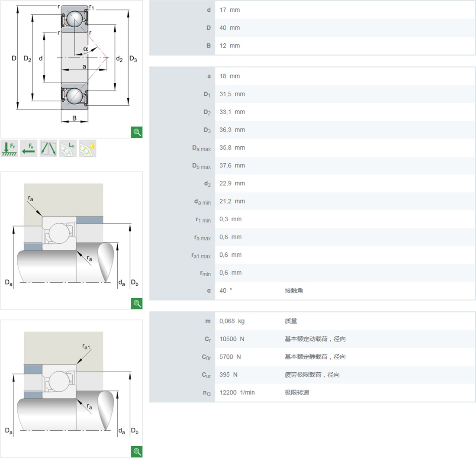This screenshot has width=476, height=458.
Task: Click the 0,068 kg mass value
Action: tap(232, 321)
